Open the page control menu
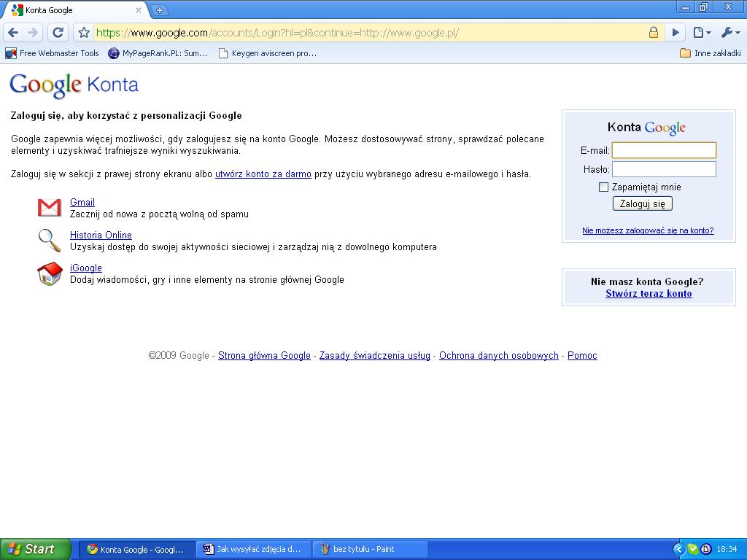 (x=702, y=32)
